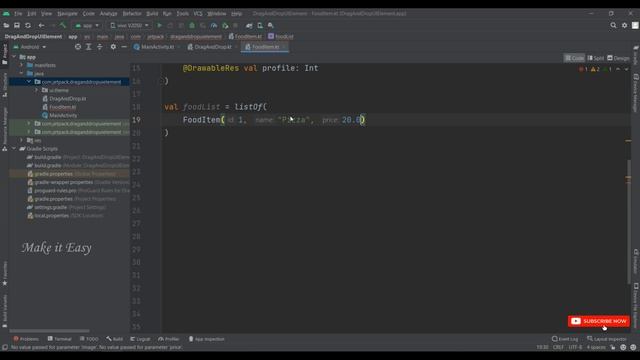This screenshot has width=640, height=360.
Task: Click Select Opened File target icon
Action: coord(78,47)
